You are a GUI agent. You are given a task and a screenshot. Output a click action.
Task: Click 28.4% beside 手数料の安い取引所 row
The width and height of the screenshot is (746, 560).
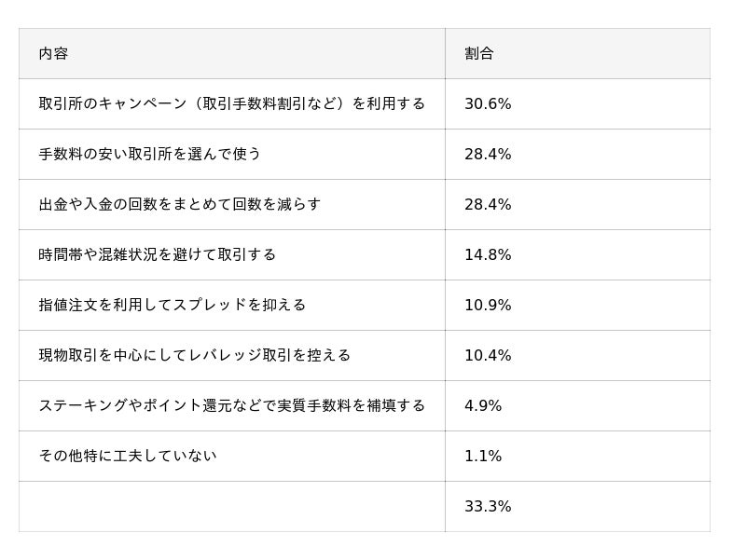click(488, 155)
